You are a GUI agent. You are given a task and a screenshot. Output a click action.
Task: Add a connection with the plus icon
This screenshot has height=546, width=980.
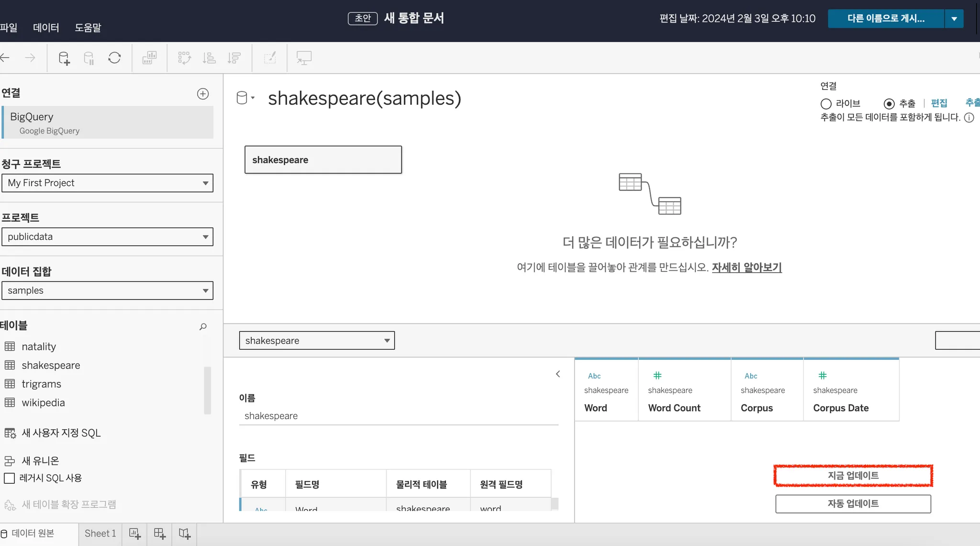203,94
